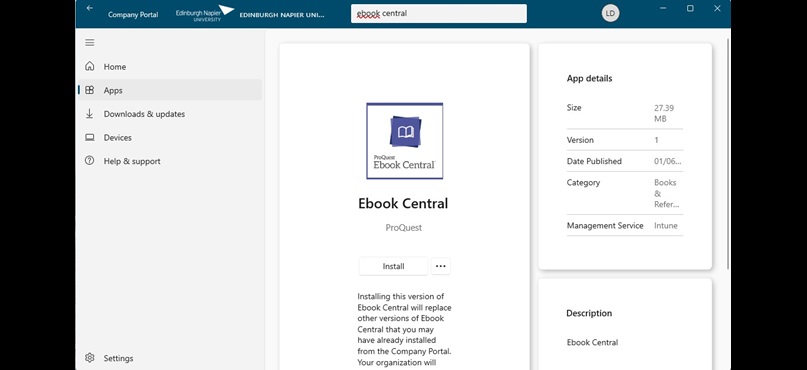Click the Downloads & updates arrow icon
Viewport: 807px width, 370px height.
[90, 114]
